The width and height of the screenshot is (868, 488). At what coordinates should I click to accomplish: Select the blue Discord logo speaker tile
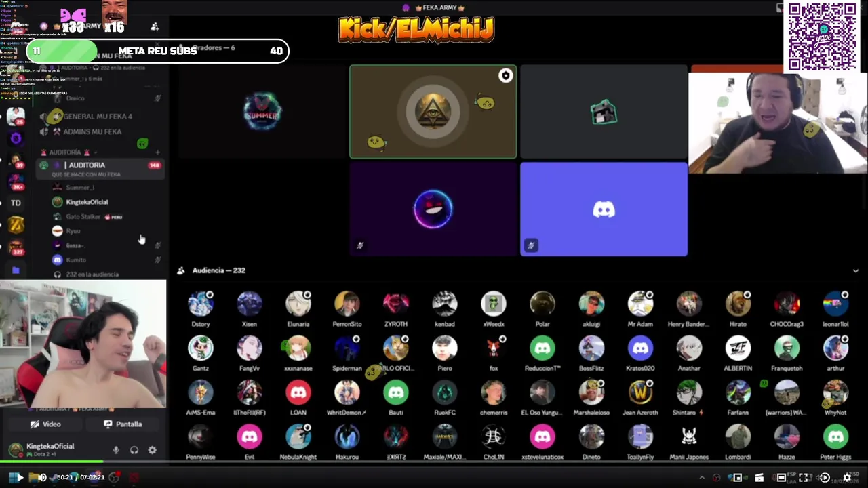coord(604,209)
